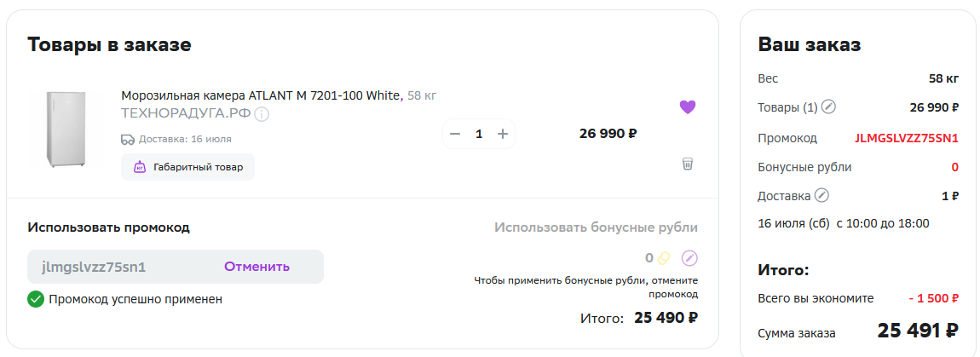Click the bonus coins icon near 0
The height and width of the screenshot is (357, 980).
663,257
